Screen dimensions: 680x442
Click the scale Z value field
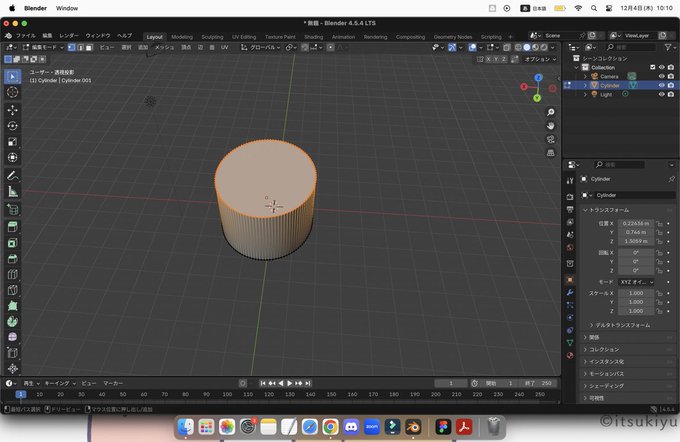tap(636, 311)
